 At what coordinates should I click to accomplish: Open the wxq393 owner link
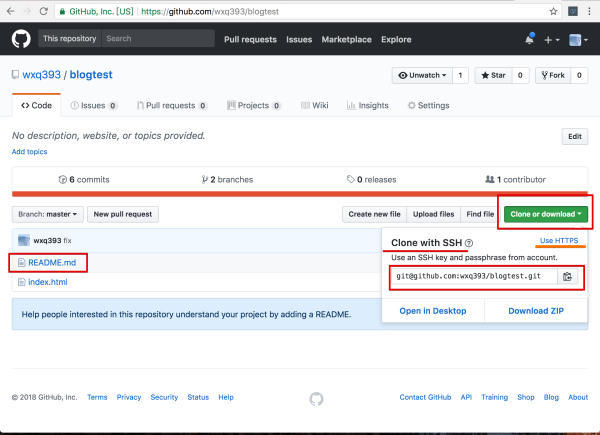(x=41, y=75)
